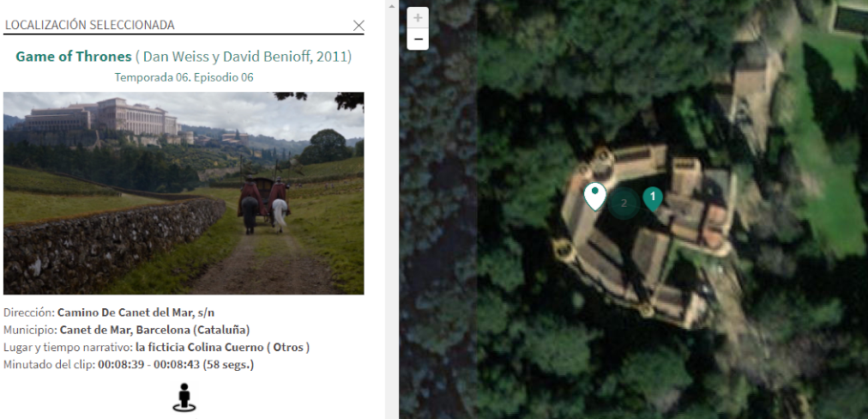Select the Camino De Canet del Mar address
This screenshot has height=419, width=868.
point(136,313)
